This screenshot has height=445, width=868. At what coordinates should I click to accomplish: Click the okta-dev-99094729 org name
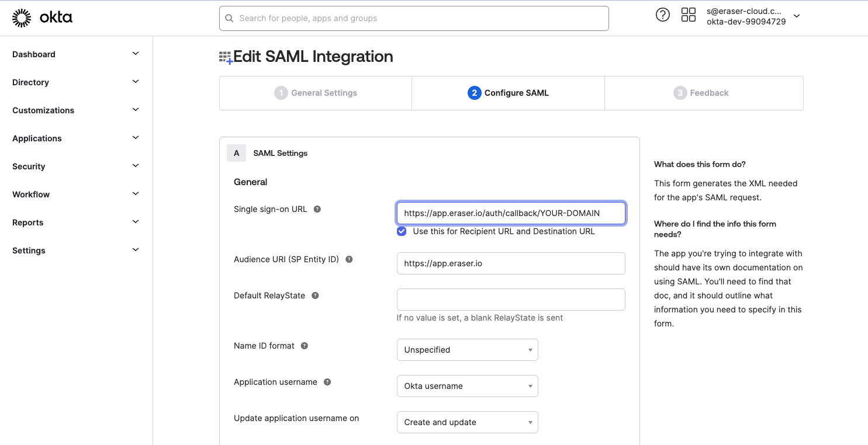coord(746,22)
